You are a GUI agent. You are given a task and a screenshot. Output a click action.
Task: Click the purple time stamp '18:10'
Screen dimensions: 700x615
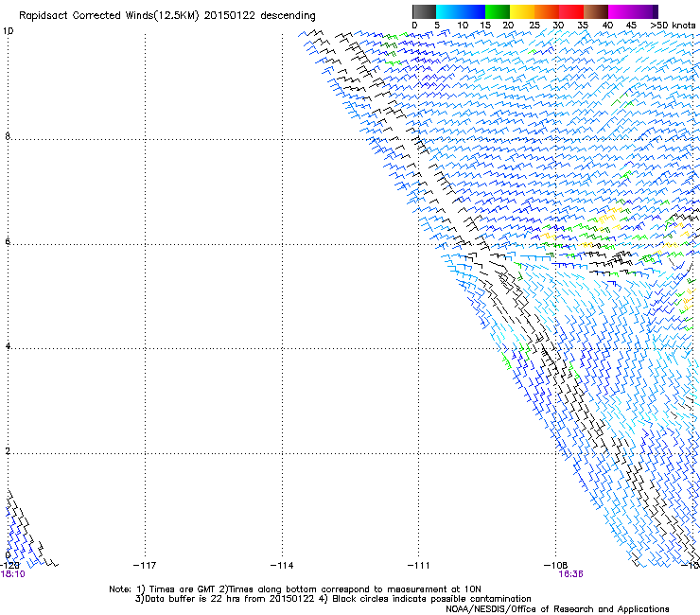(x=13, y=574)
